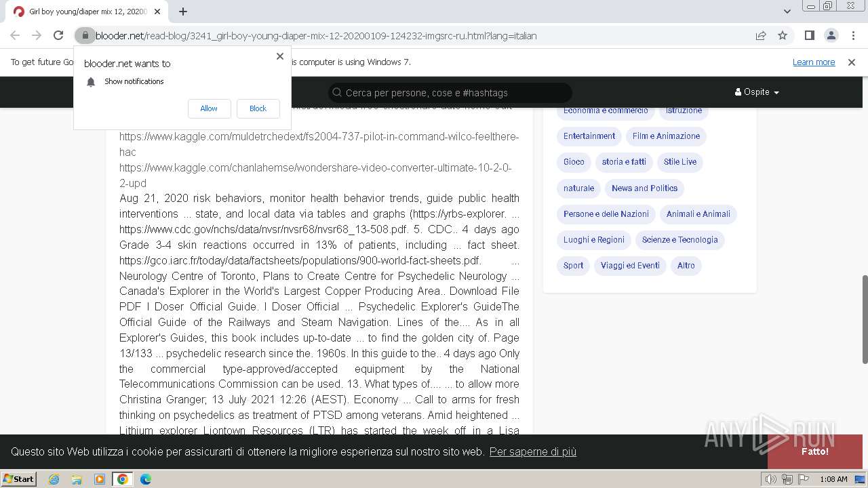868x488 pixels.
Task: Accept cookies with the Fatto! button
Action: 814,451
